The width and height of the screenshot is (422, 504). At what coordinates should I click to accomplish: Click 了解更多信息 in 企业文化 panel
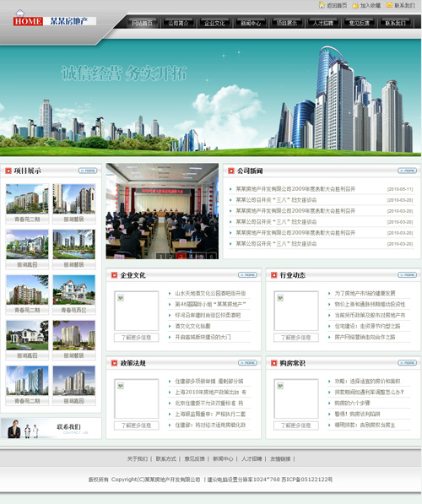(136, 338)
